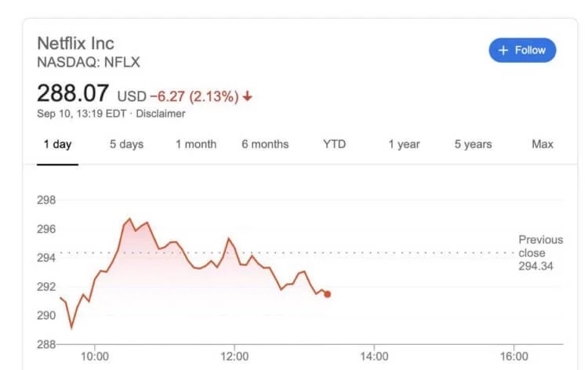
Task: Click the Follow button
Action: click(522, 50)
